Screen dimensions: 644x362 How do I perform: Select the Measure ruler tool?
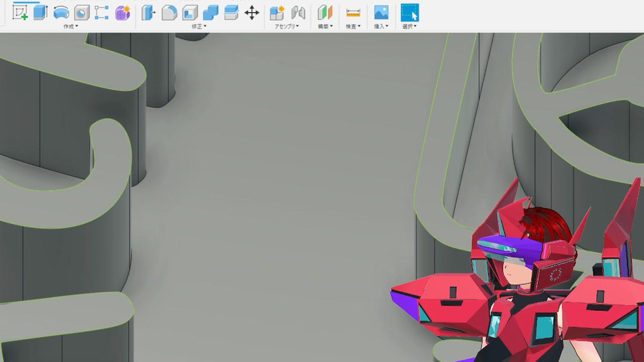pyautogui.click(x=354, y=13)
